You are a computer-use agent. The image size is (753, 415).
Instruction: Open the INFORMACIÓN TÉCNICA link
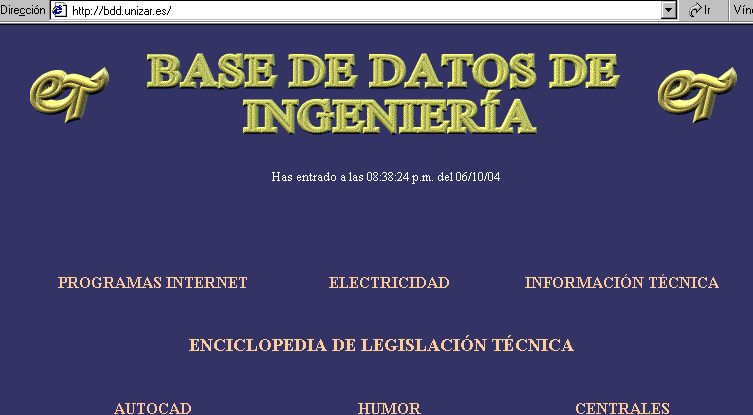point(622,282)
